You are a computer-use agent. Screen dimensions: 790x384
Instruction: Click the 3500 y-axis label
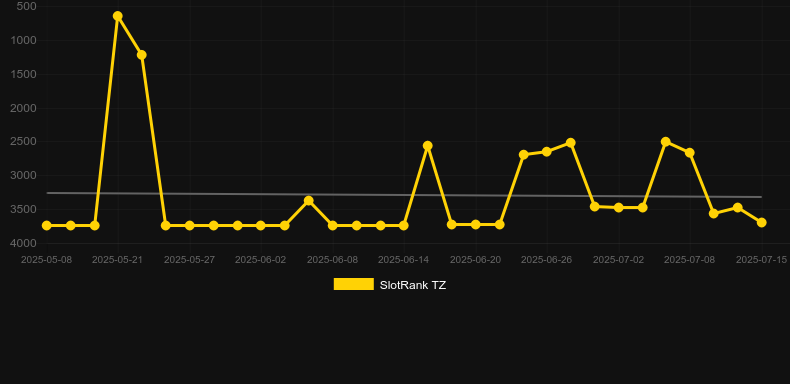tap(24, 209)
